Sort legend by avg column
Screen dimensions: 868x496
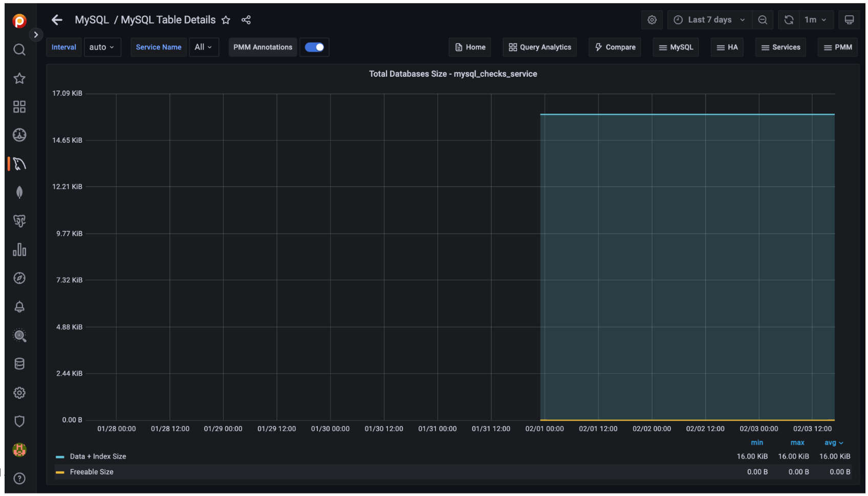(x=833, y=443)
